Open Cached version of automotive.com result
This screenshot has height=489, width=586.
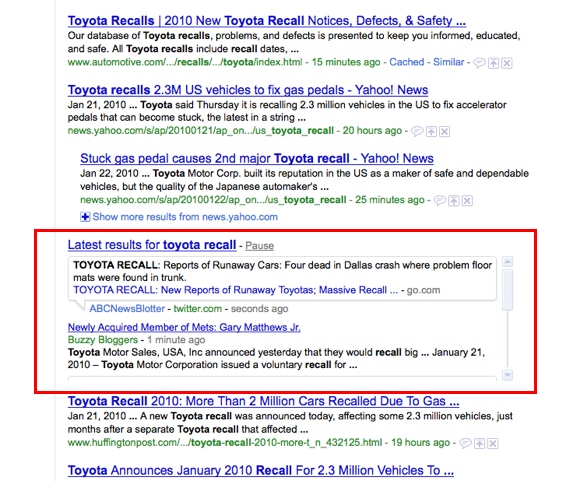[407, 62]
